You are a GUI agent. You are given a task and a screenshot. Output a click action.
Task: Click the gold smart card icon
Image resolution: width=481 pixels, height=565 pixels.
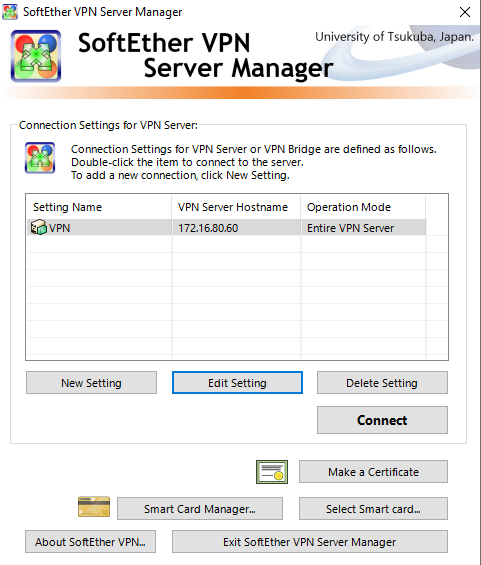tap(94, 507)
